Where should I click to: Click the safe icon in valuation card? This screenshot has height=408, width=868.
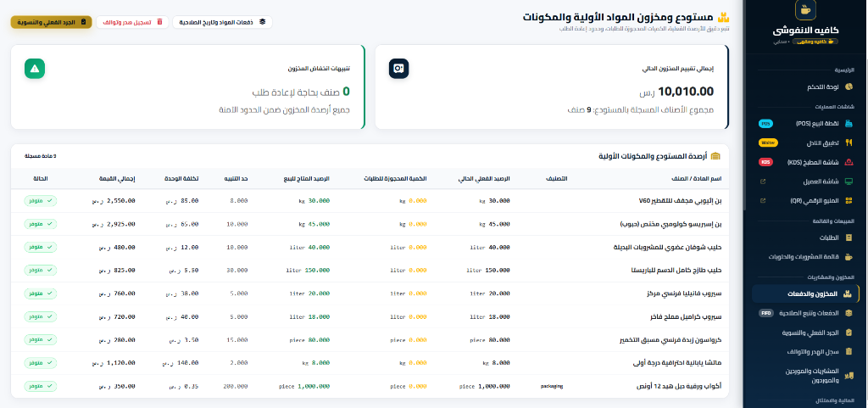coord(398,69)
